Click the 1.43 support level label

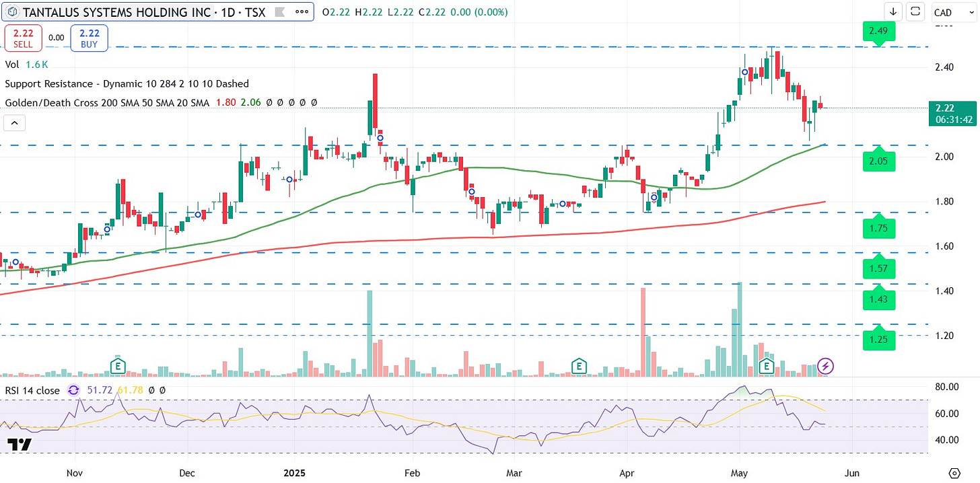click(879, 299)
